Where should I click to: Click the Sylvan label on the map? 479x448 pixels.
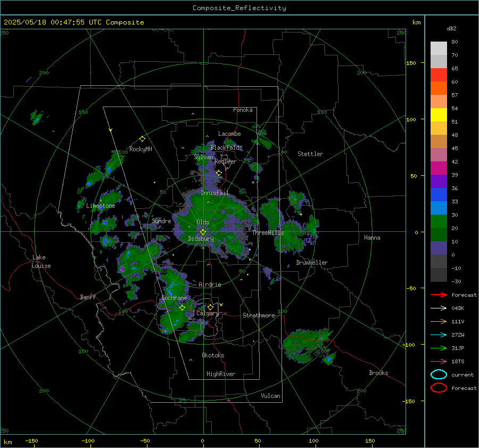[x=203, y=157]
